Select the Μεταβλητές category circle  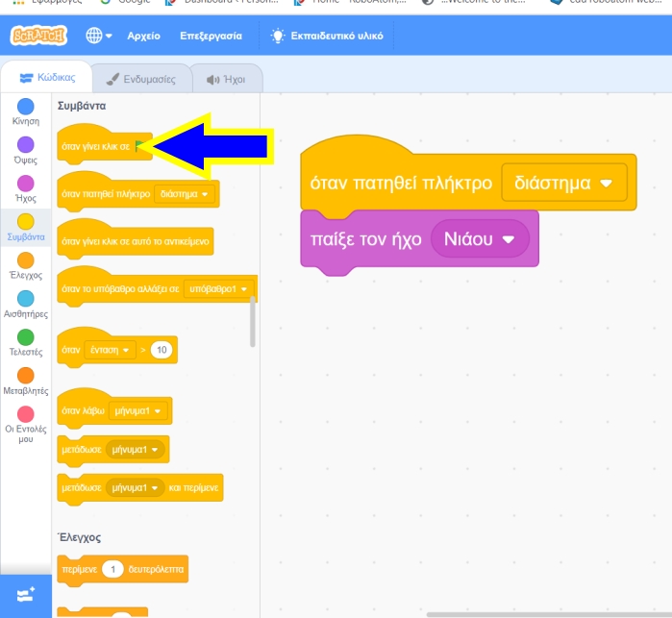coord(26,376)
